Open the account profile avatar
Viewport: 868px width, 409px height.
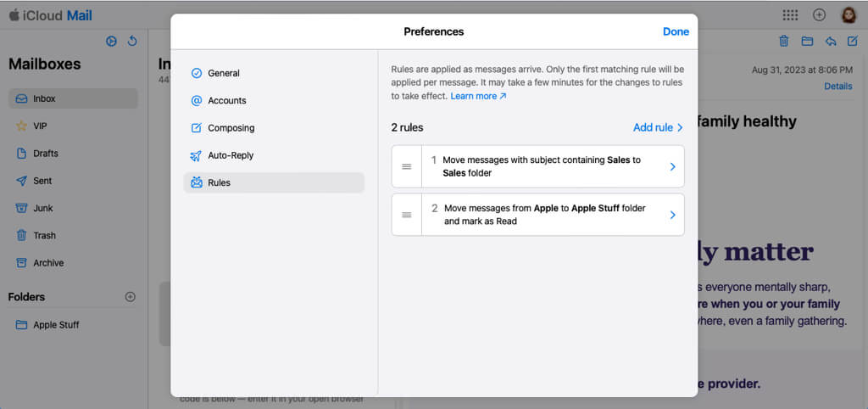(849, 15)
